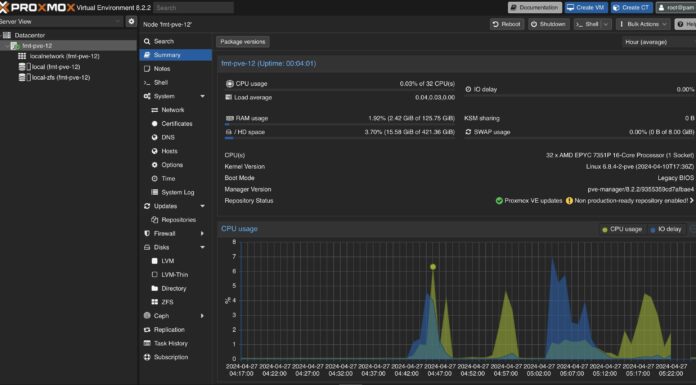Collapse the Updates group arrow
Screen dimensions: 696x385
[x=202, y=206]
